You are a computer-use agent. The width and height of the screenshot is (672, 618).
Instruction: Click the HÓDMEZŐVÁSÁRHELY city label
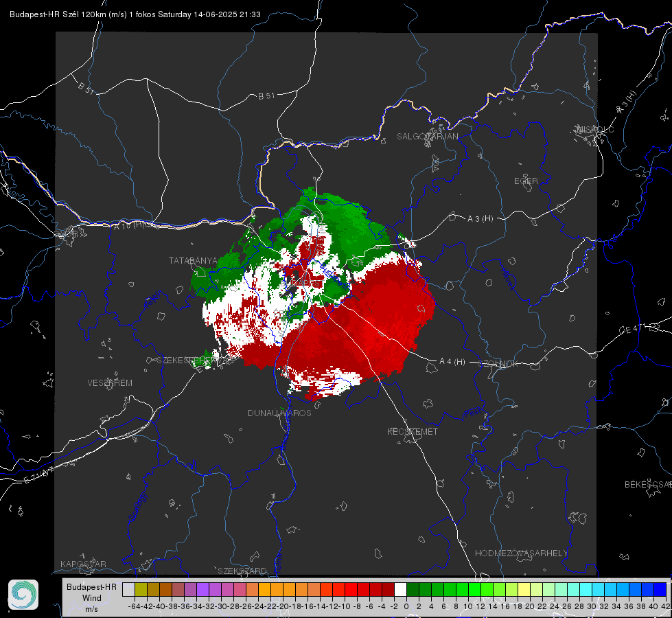pos(521,553)
